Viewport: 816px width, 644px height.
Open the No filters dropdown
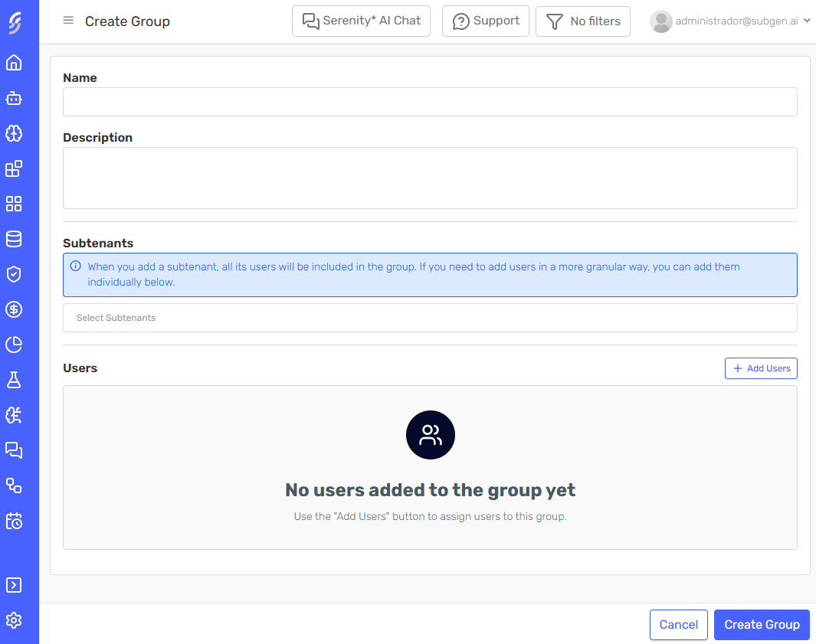(x=583, y=21)
